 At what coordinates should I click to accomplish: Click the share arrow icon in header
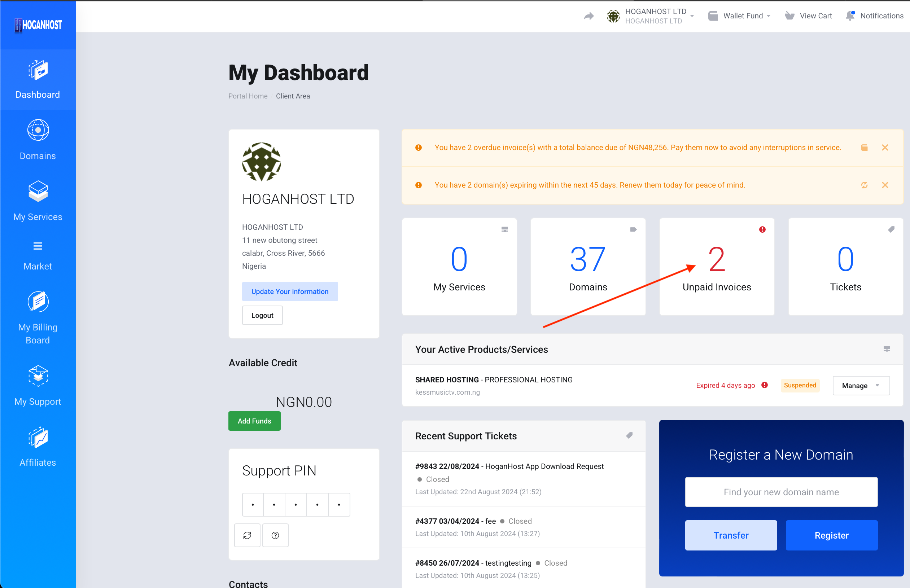tap(589, 16)
